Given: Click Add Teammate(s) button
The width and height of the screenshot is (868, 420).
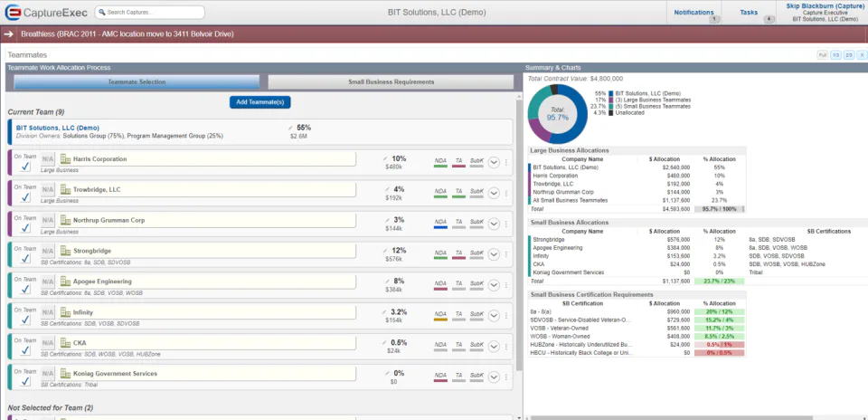Looking at the screenshot, I should tap(259, 102).
